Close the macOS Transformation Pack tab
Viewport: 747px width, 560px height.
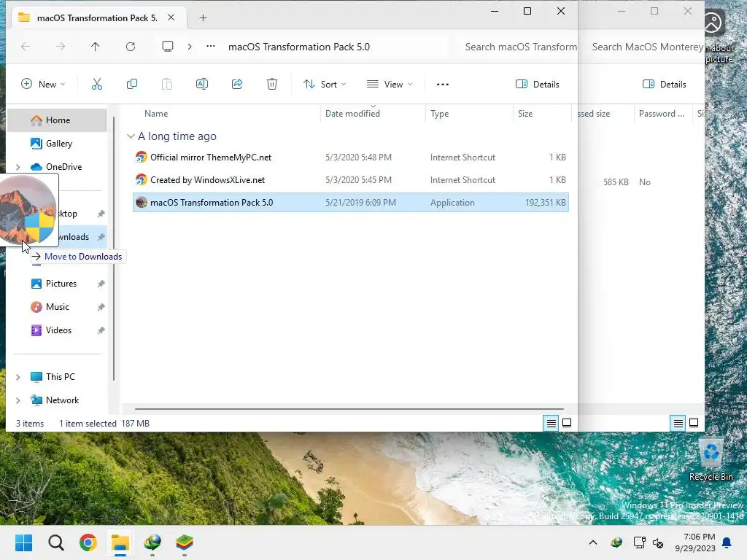[171, 17]
